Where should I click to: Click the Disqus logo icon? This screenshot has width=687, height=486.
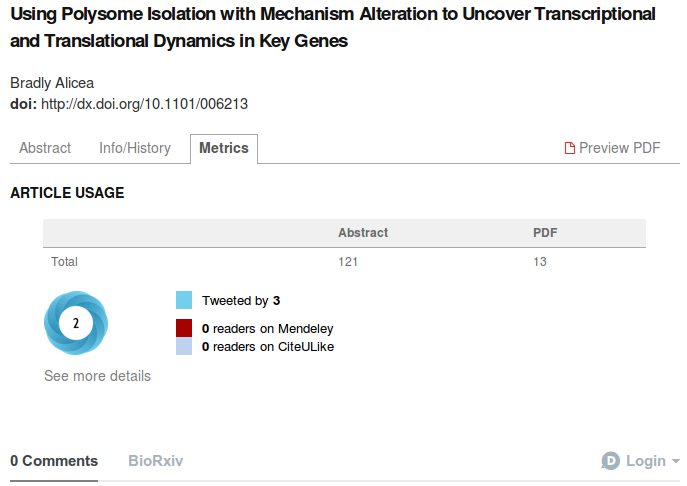click(610, 461)
